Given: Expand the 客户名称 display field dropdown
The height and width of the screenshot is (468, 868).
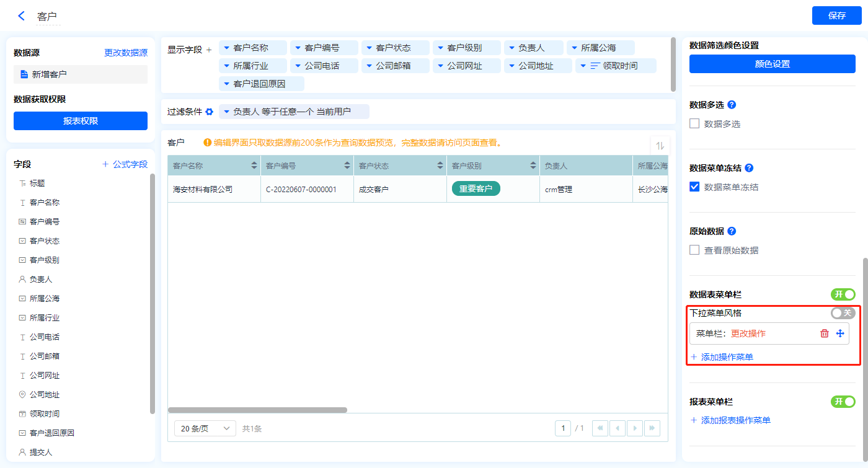Looking at the screenshot, I should 227,48.
